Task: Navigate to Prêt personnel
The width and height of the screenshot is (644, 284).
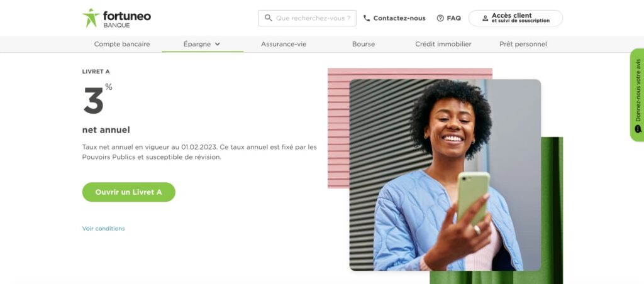Action: [523, 44]
